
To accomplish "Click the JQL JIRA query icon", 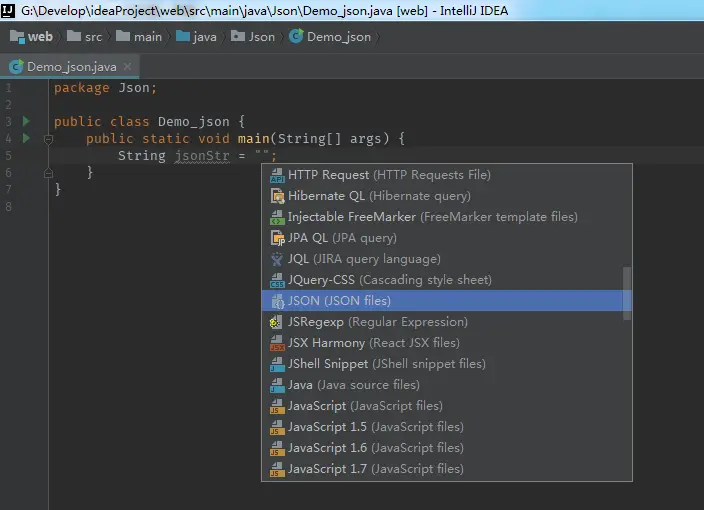I will coord(277,259).
